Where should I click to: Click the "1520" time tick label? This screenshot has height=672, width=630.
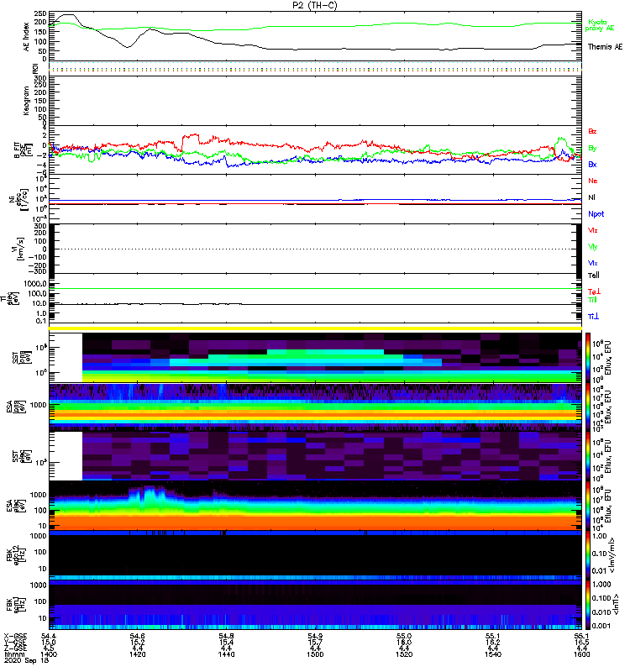[x=404, y=654]
